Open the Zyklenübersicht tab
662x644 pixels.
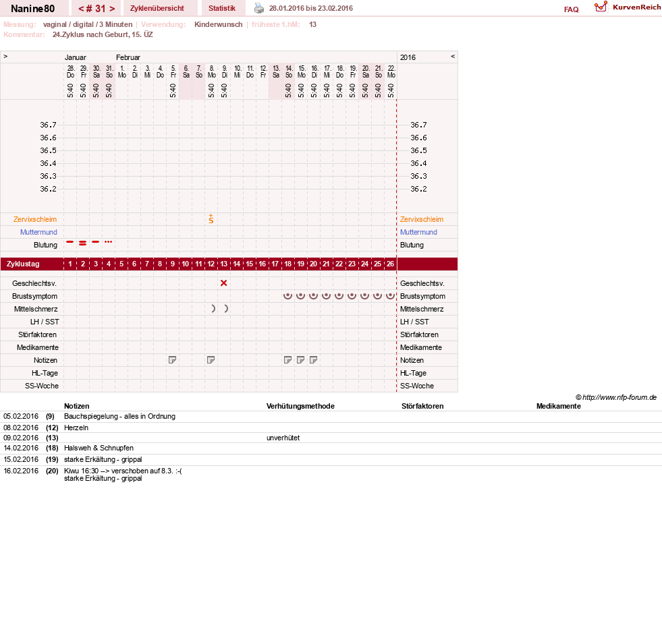[157, 8]
